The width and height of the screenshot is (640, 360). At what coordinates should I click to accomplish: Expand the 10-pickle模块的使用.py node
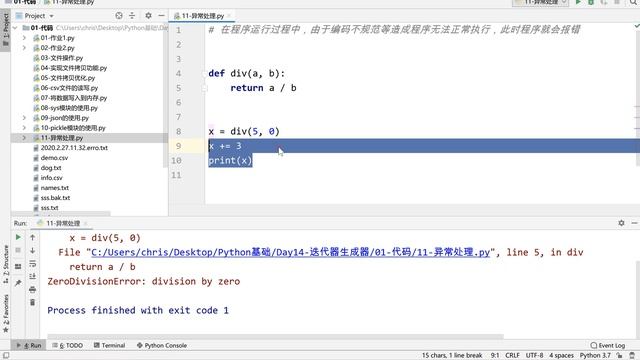click(x=24, y=128)
